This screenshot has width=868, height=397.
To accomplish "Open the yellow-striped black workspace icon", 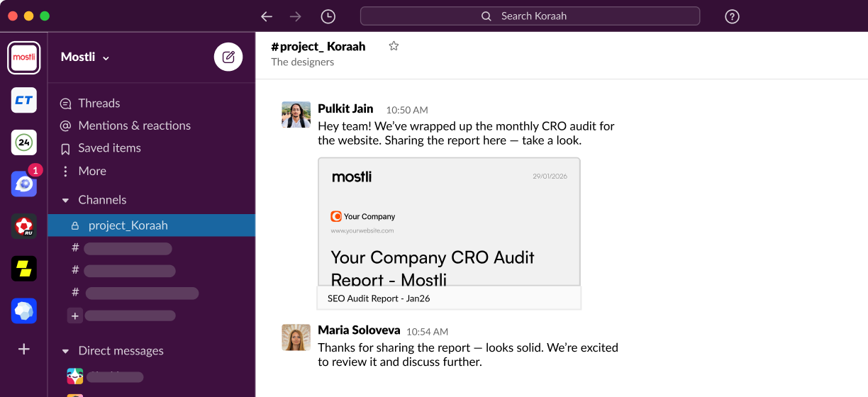I will pyautogui.click(x=24, y=269).
